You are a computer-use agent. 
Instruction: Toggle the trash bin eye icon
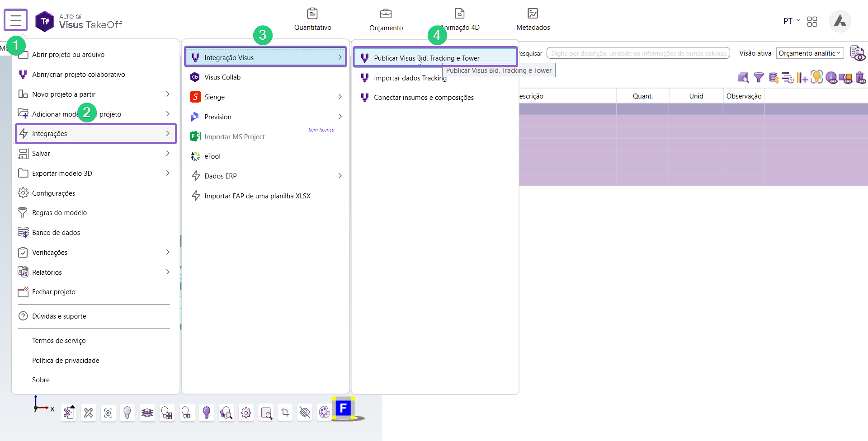[x=860, y=78]
